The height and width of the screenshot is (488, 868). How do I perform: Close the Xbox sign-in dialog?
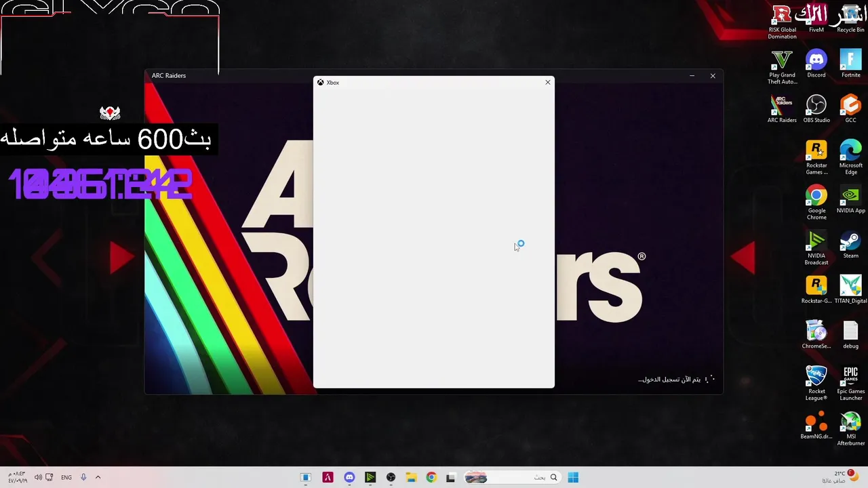pos(548,82)
